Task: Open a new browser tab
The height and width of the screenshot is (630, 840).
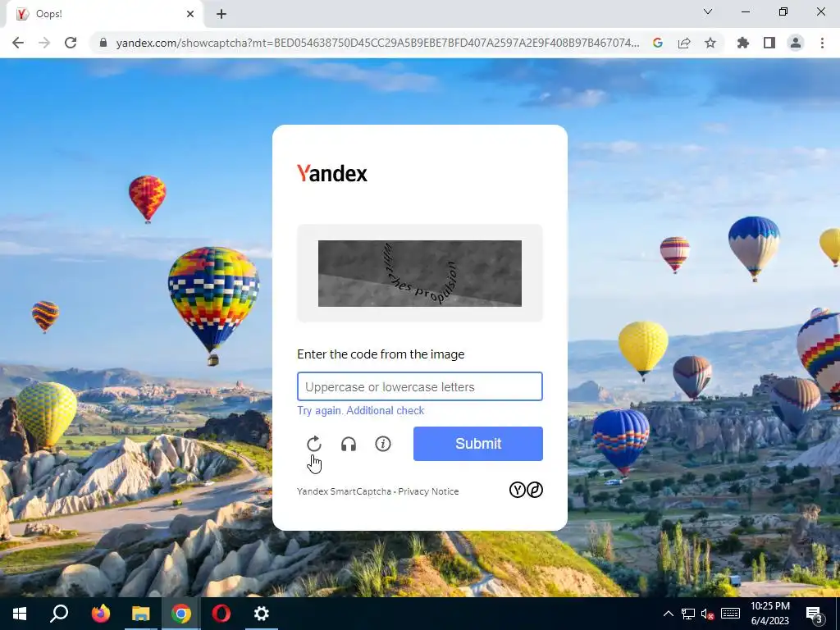Action: pos(221,14)
